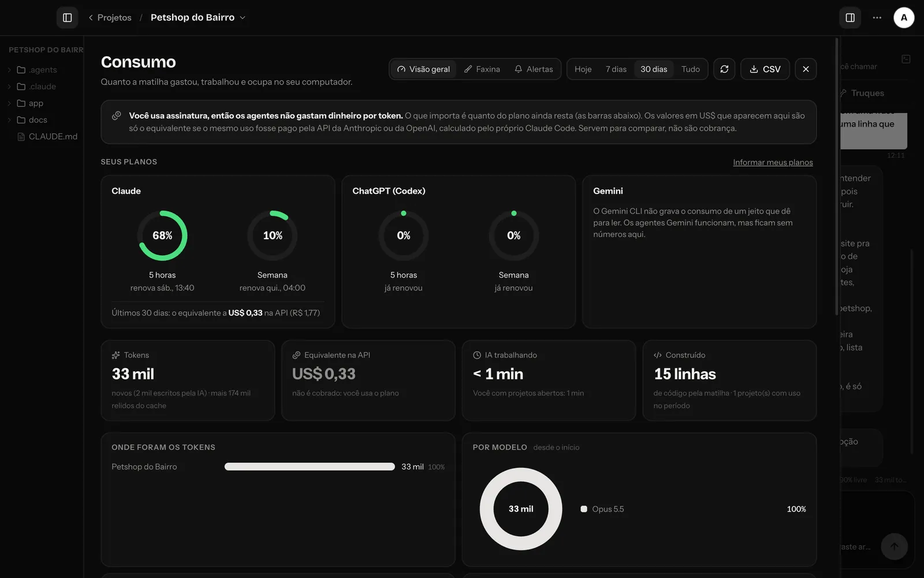Click the Equivalente na API coin icon
Viewport: 924px width, 578px height.
click(x=296, y=355)
